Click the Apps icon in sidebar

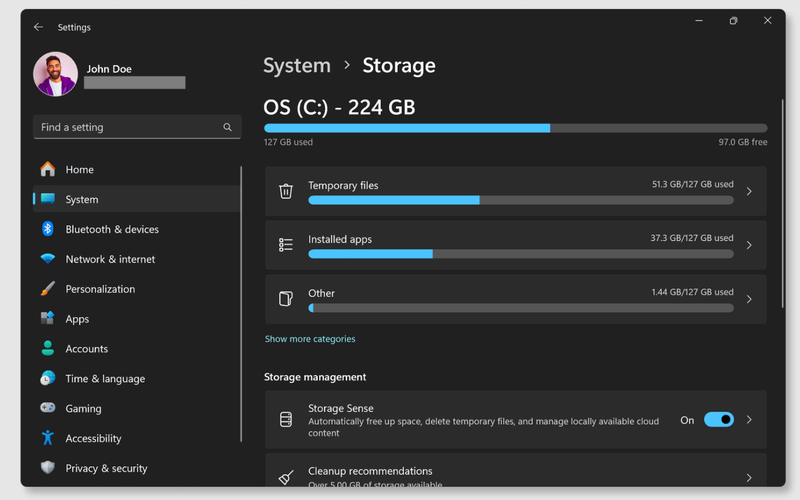click(48, 318)
